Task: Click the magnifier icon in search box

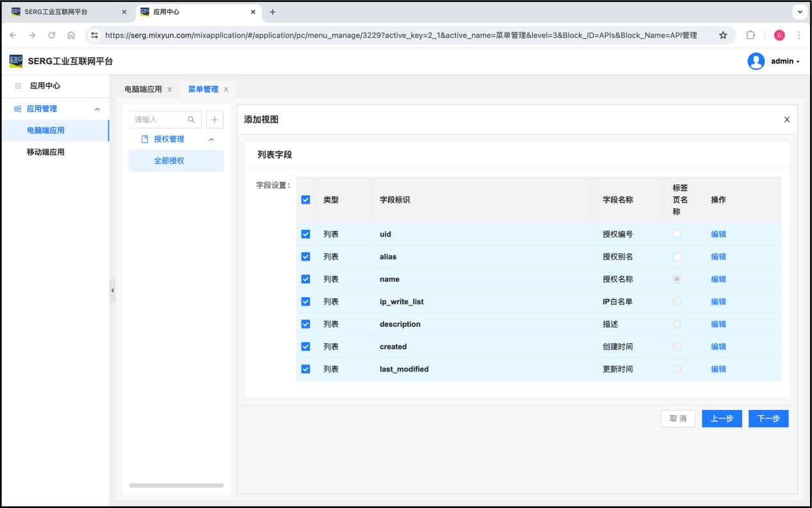Action: click(x=191, y=120)
